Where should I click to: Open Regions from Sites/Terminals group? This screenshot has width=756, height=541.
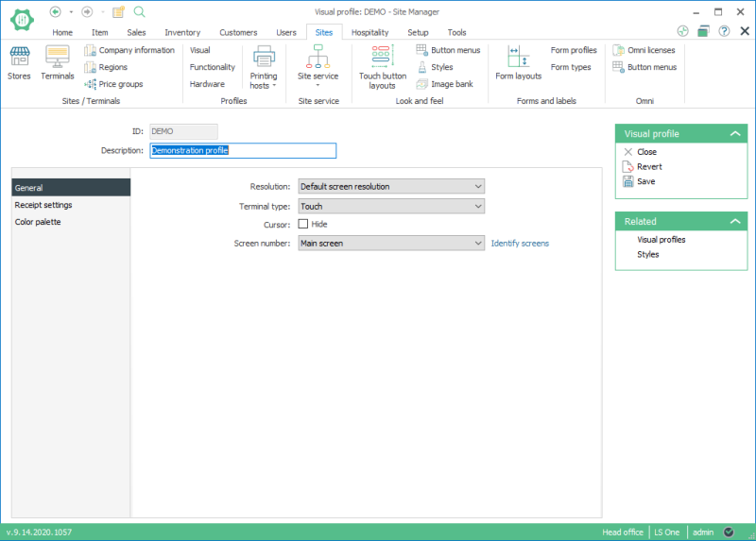(x=106, y=67)
